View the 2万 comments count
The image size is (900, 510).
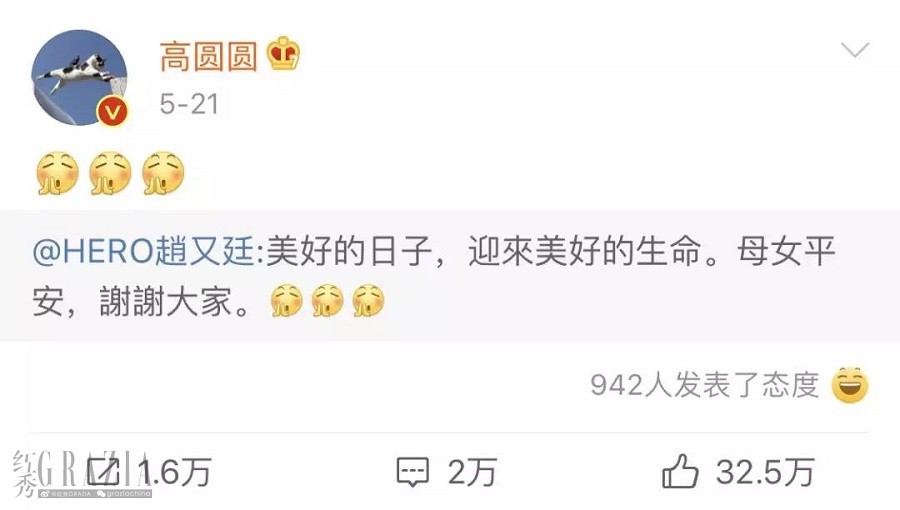click(x=472, y=472)
